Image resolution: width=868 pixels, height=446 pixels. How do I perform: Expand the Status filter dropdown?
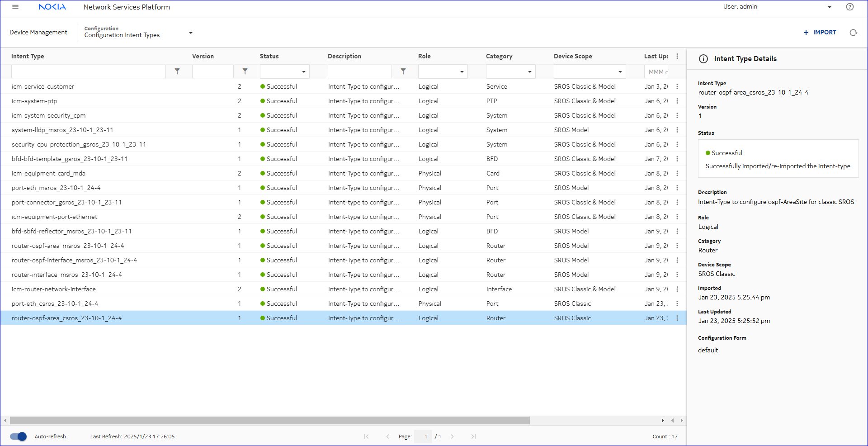(303, 72)
